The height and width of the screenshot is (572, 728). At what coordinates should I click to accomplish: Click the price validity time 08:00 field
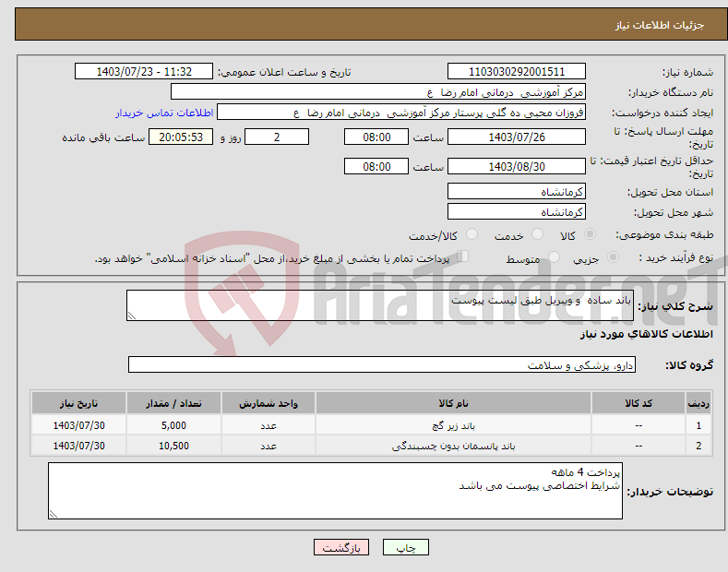tap(376, 166)
